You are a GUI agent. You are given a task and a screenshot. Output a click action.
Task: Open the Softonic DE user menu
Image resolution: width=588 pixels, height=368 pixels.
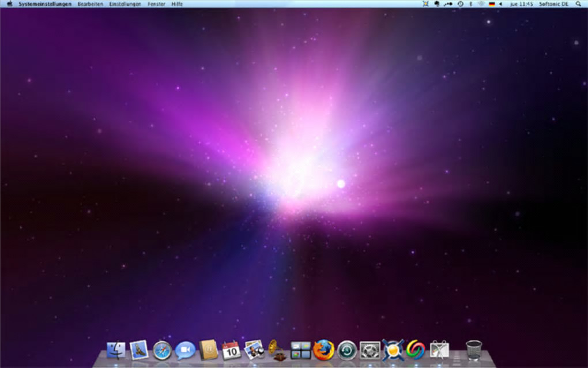[553, 4]
